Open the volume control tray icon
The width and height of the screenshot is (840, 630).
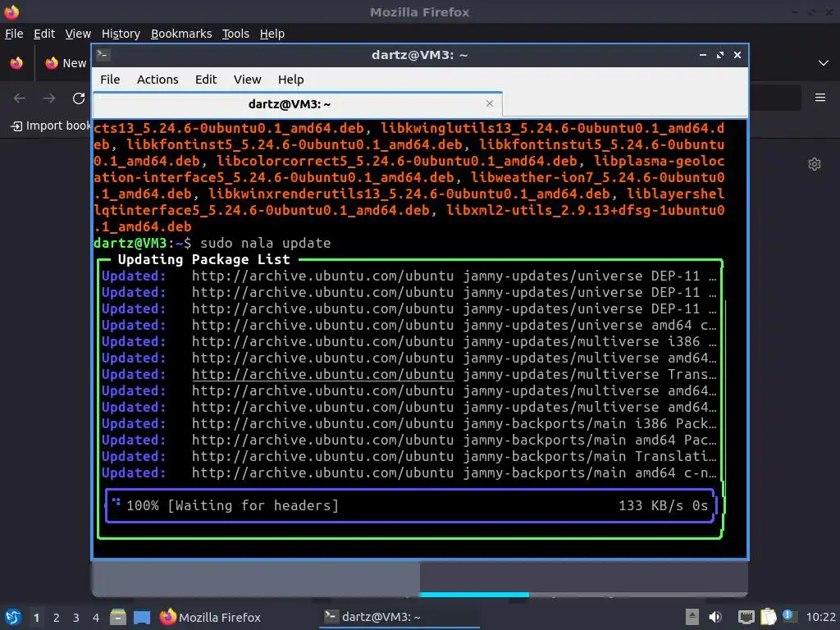click(715, 617)
